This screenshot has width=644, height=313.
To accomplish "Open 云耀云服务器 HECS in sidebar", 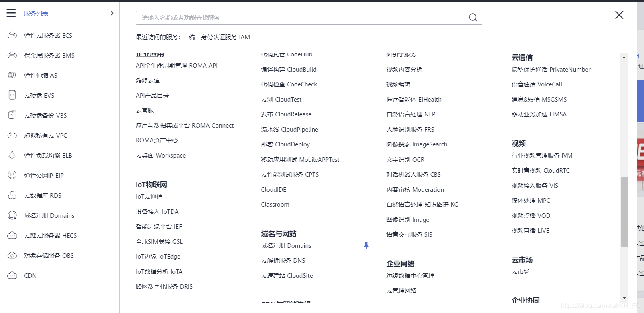I will pyautogui.click(x=50, y=235).
